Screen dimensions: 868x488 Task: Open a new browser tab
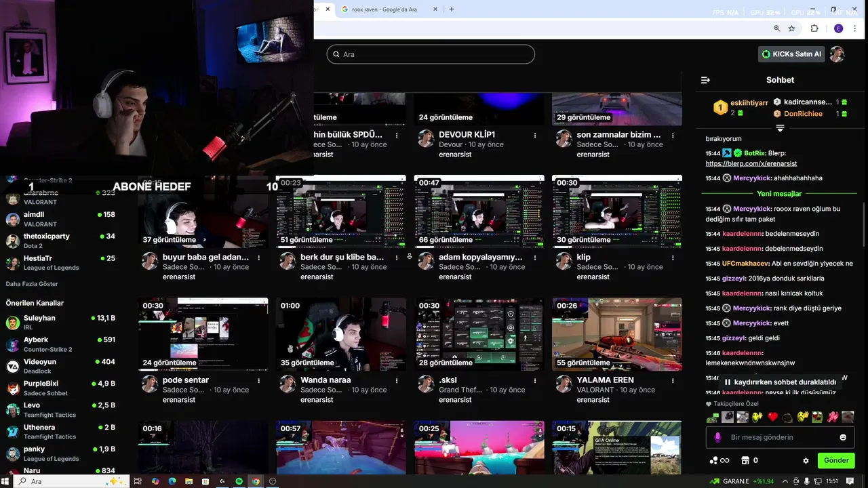[x=452, y=9]
